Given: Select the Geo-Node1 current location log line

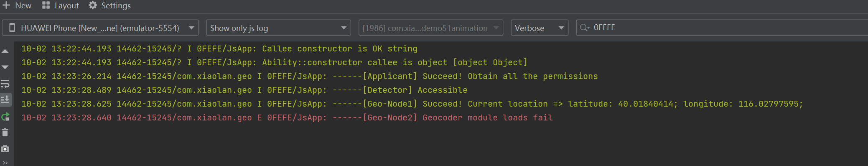Looking at the screenshot, I should tap(412, 104).
